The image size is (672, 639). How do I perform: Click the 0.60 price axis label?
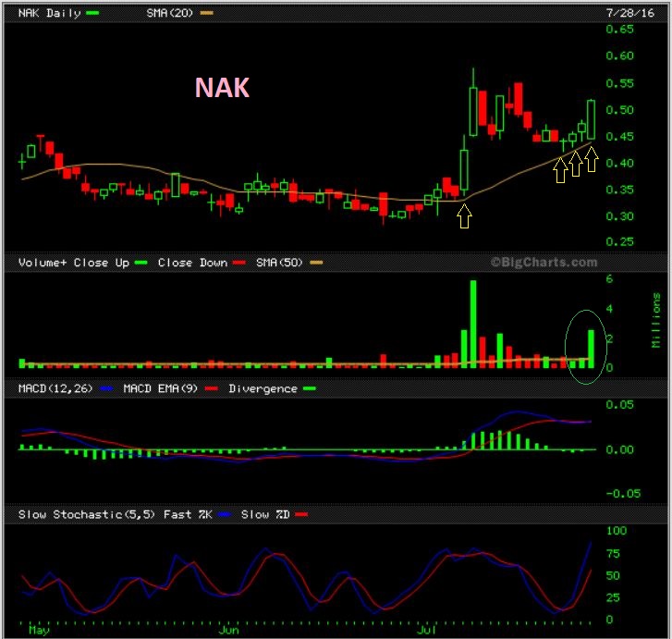(x=619, y=55)
